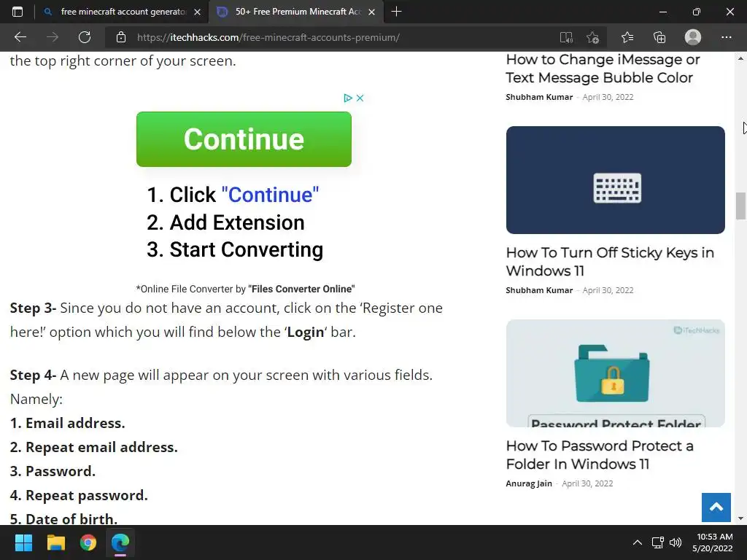Viewport: 747px width, 560px height.
Task: Close the ad with the X icon
Action: (x=360, y=98)
